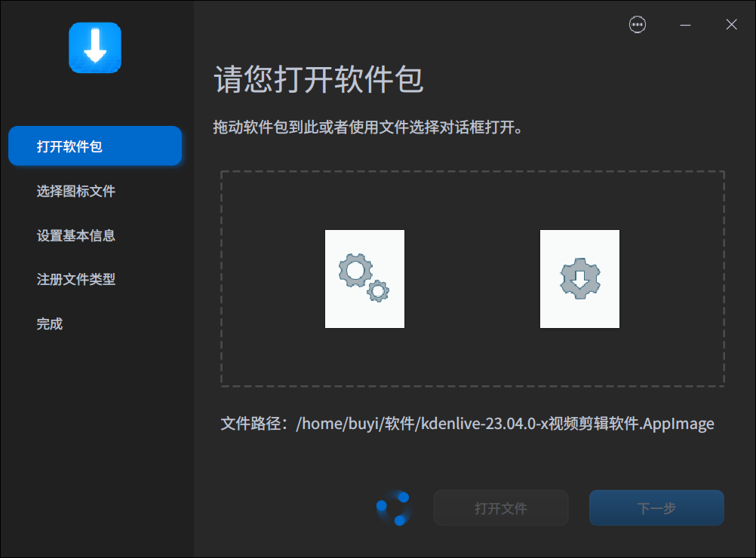
Task: Select the gear-with-download-arrow package icon
Action: pos(579,279)
